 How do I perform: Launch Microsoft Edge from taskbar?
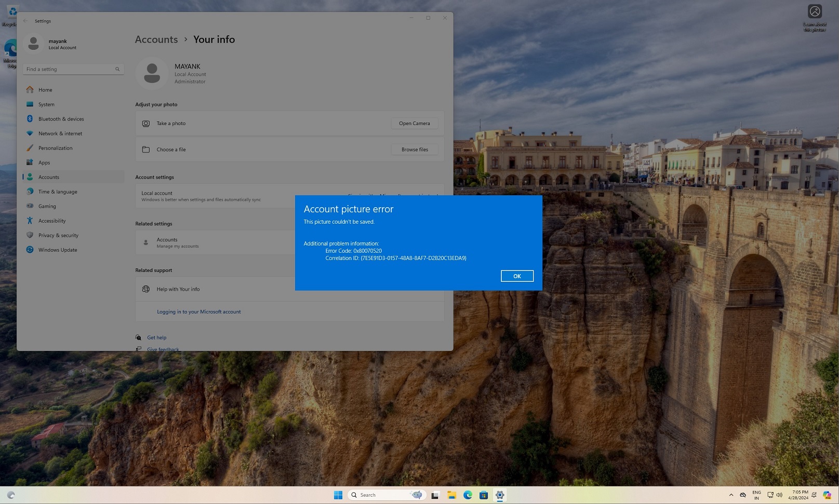(x=468, y=495)
